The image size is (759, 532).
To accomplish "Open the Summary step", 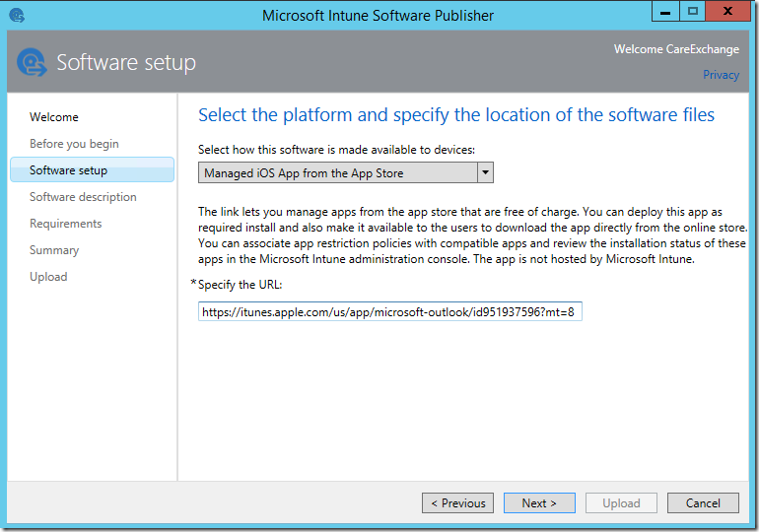I will point(54,250).
